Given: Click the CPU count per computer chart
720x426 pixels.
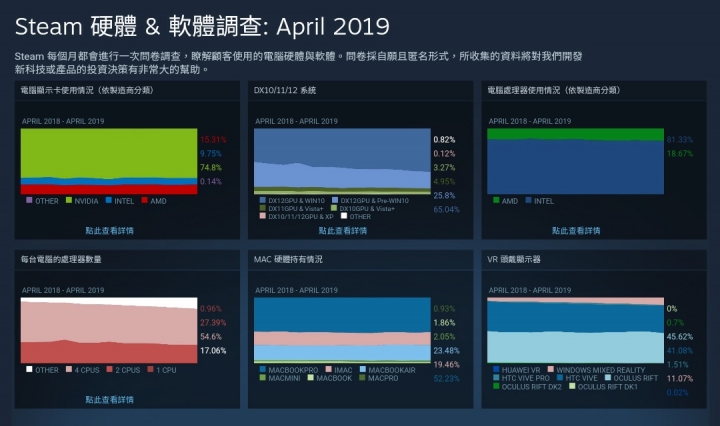Looking at the screenshot, I should click(x=109, y=330).
